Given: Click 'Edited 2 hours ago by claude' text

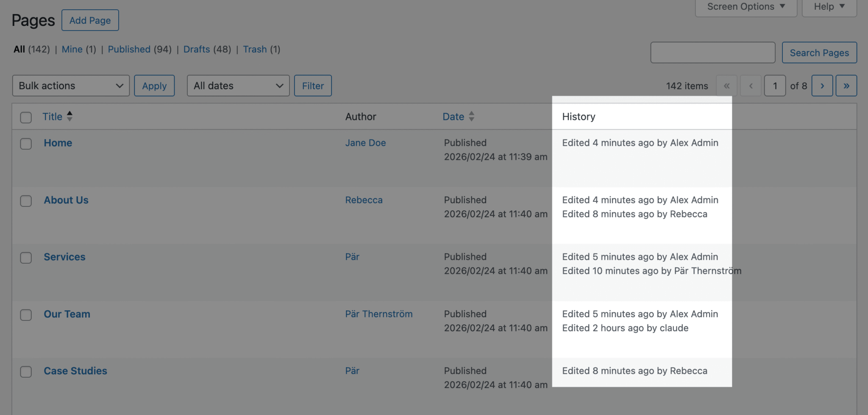Looking at the screenshot, I should tap(625, 328).
